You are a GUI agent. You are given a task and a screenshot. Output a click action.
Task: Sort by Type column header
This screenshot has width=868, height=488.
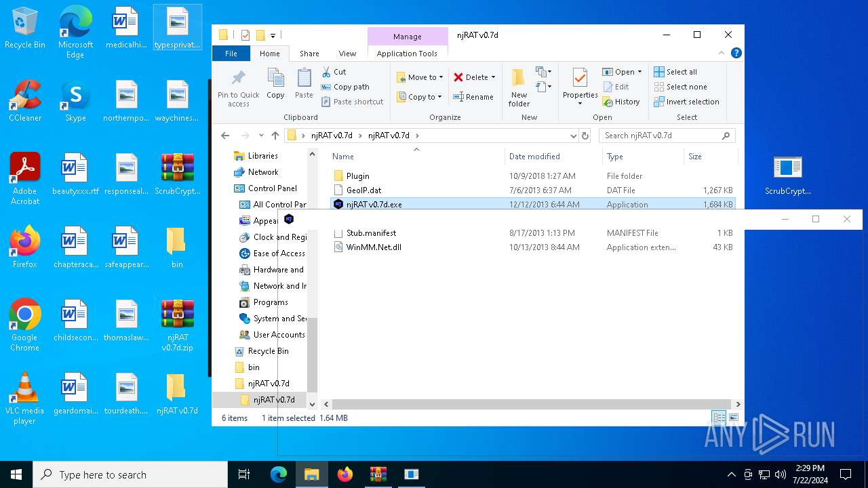643,156
